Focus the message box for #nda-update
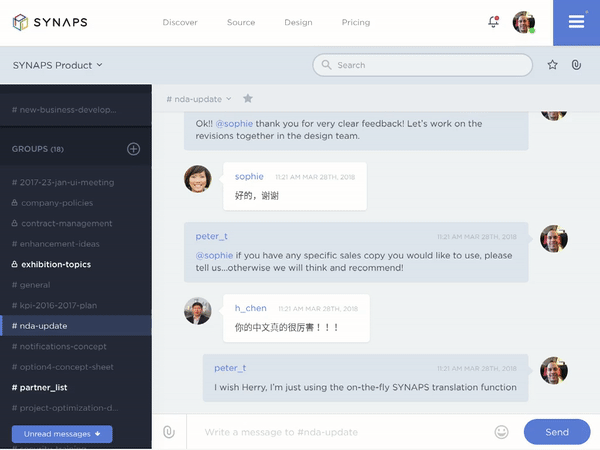Viewport: 600px width, 450px height. (x=341, y=432)
